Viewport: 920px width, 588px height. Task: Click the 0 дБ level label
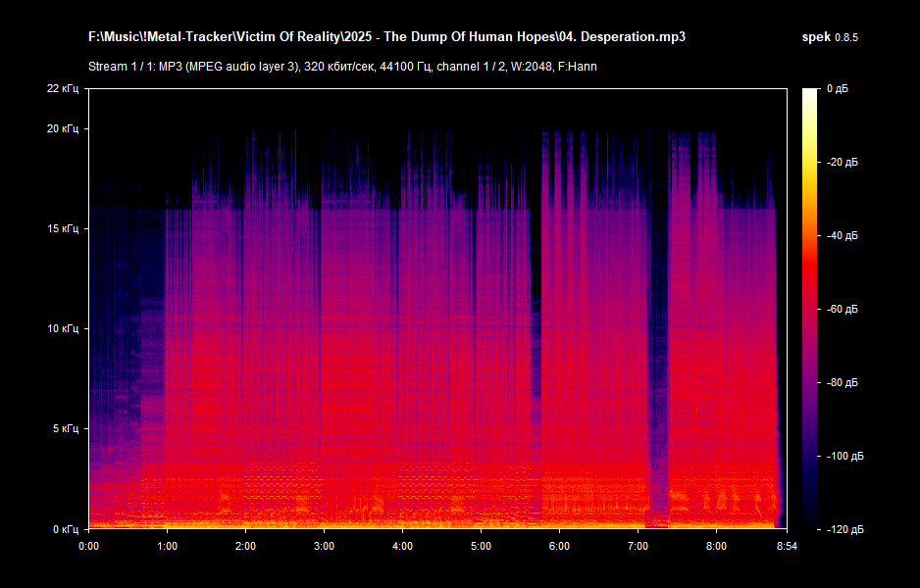(x=837, y=89)
